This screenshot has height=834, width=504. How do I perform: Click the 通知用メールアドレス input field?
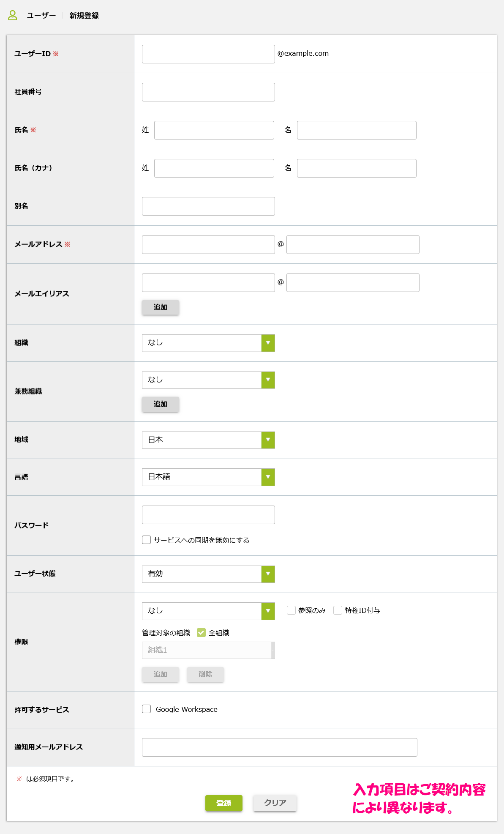coord(280,747)
